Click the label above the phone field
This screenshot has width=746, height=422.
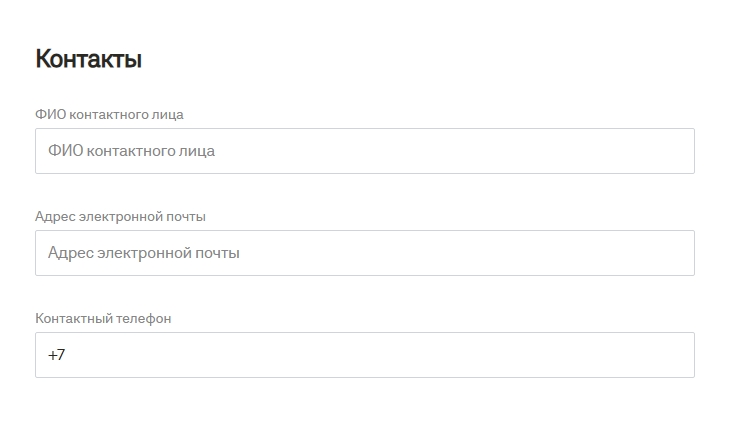click(x=103, y=318)
